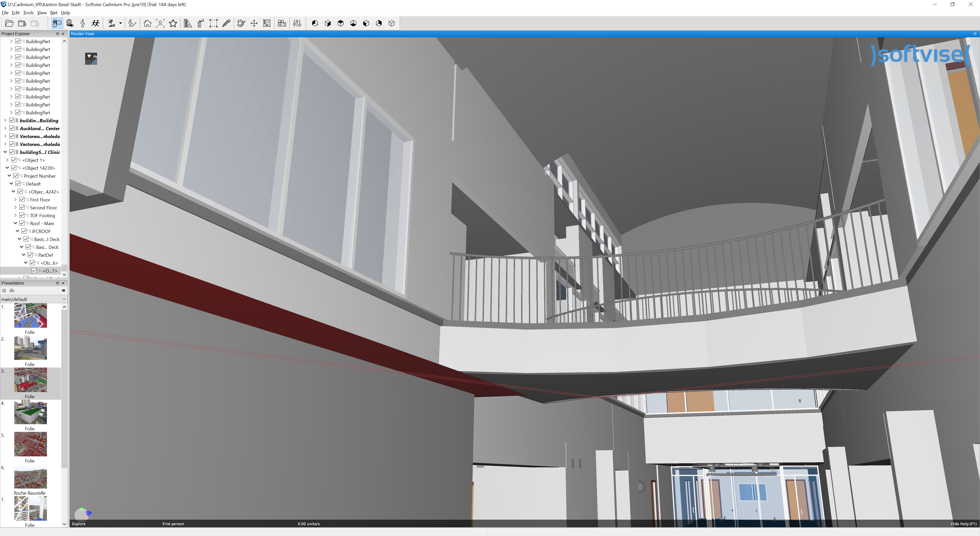Activate the paint palette tool

[x=241, y=23]
